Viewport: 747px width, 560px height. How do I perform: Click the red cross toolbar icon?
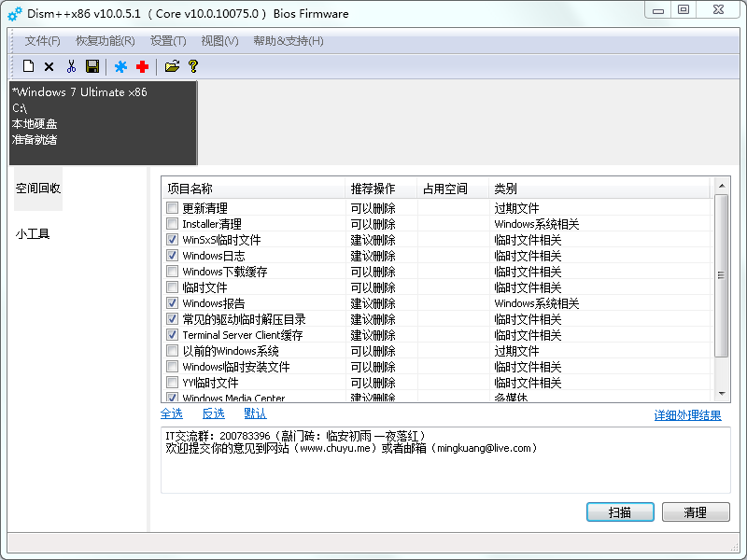142,66
